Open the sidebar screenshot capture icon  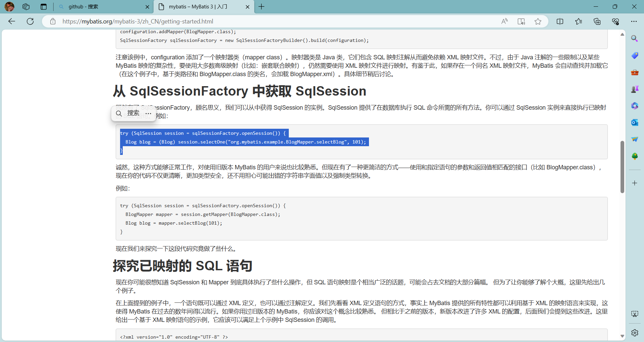tap(635, 314)
